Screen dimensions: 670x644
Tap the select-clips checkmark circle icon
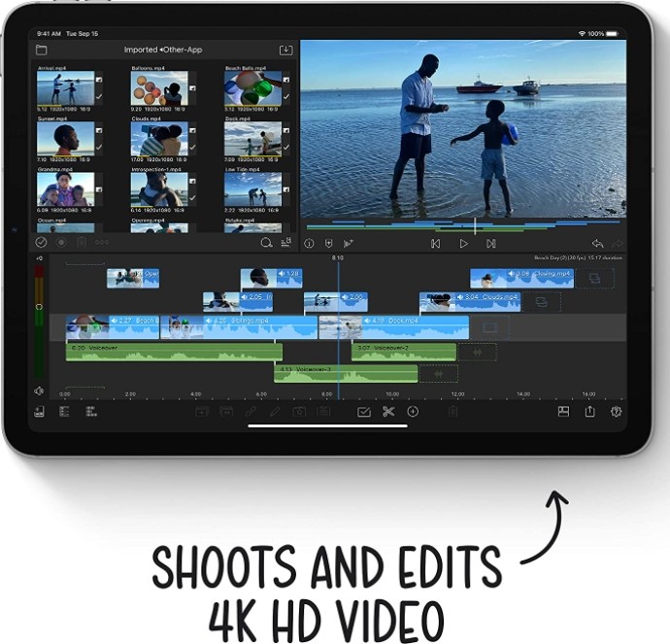pos(41,242)
